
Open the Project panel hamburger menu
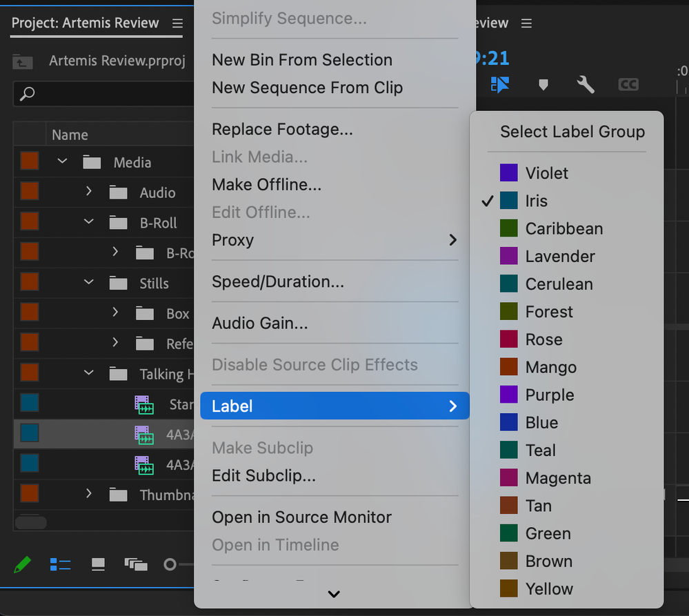(177, 23)
